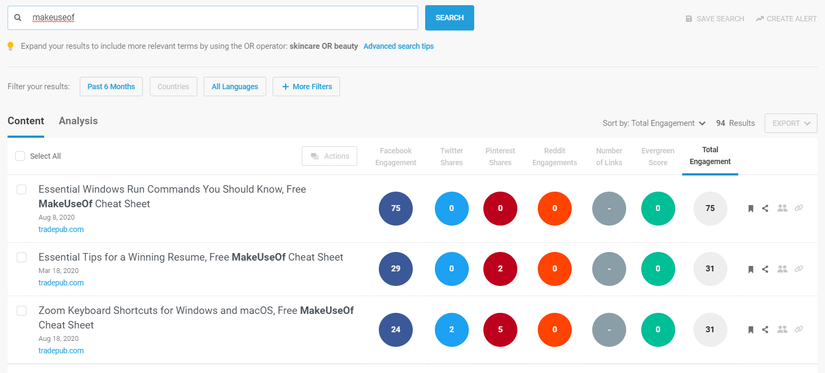Click Facebook engagement circle showing 24

click(x=396, y=330)
